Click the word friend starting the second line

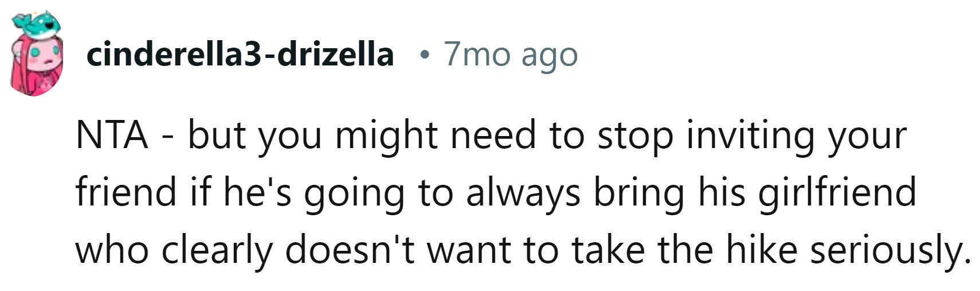(126, 192)
